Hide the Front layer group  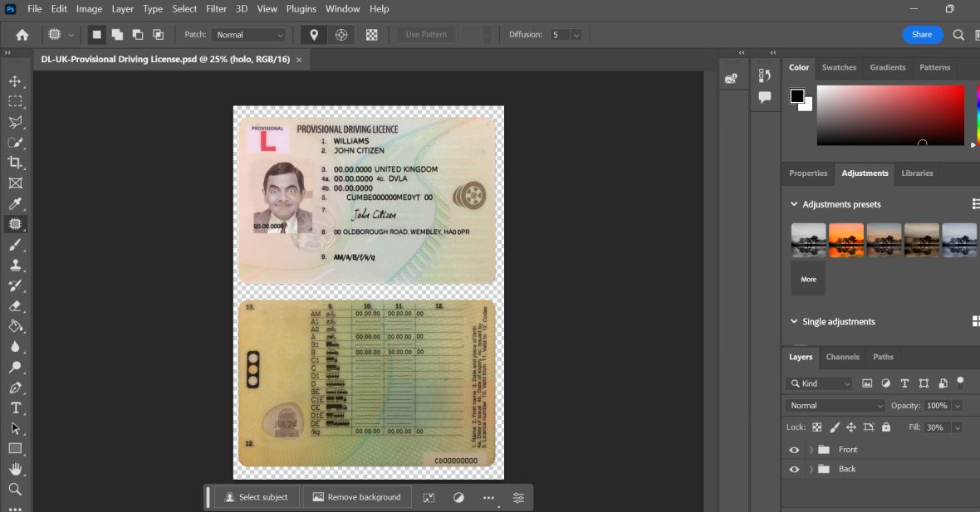coord(794,449)
